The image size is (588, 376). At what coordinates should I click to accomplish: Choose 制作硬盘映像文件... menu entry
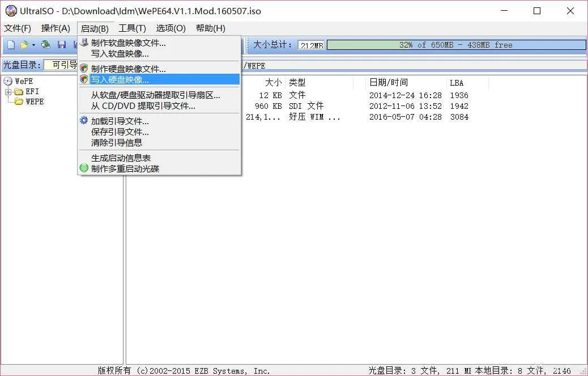pos(159,69)
